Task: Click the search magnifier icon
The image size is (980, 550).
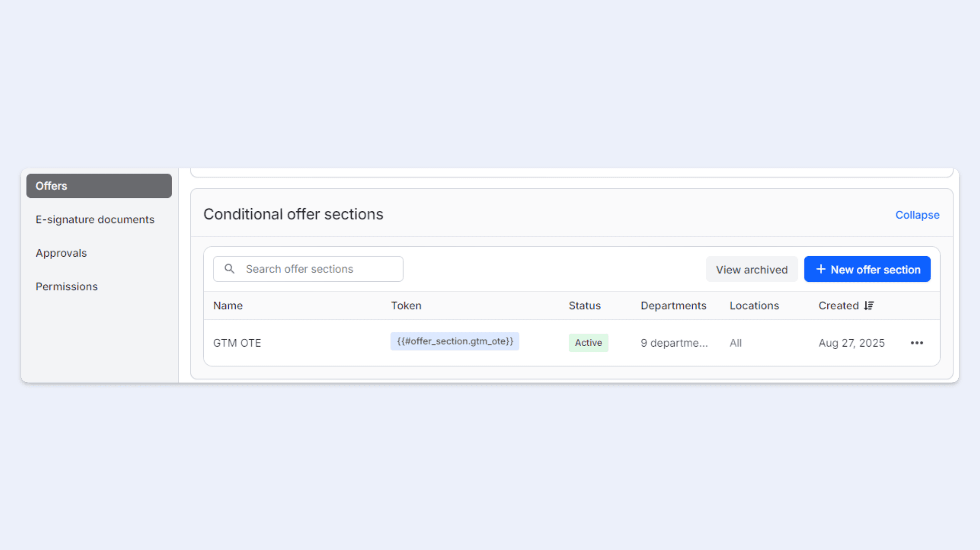Action: tap(229, 269)
